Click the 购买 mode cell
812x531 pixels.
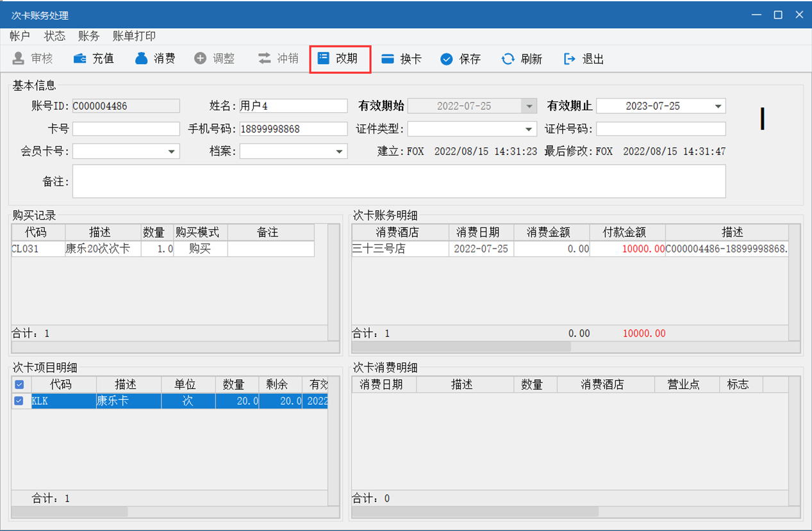201,249
